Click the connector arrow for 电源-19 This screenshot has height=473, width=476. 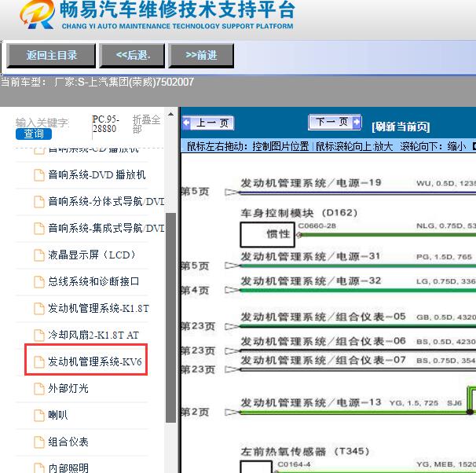point(232,192)
